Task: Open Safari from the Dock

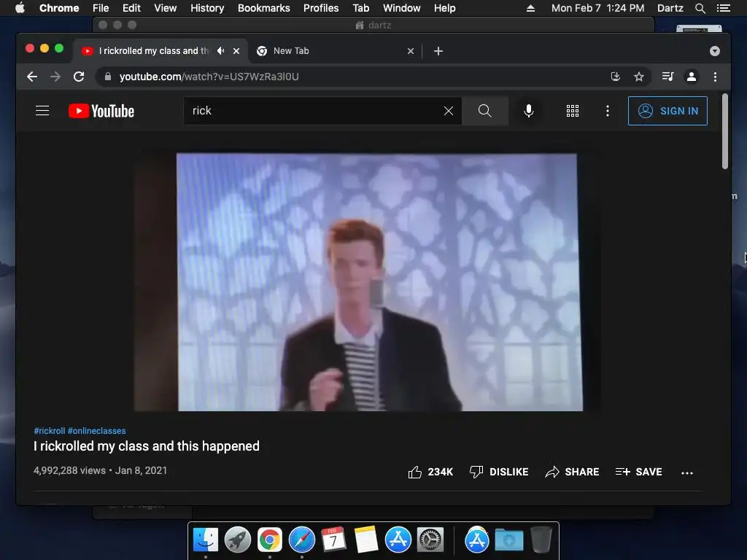Action: [301, 540]
